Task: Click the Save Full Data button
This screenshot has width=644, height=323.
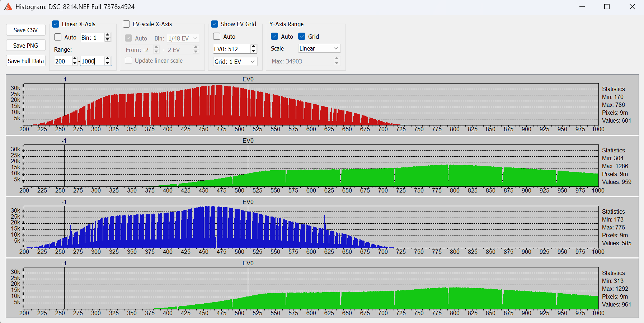Action: tap(25, 61)
